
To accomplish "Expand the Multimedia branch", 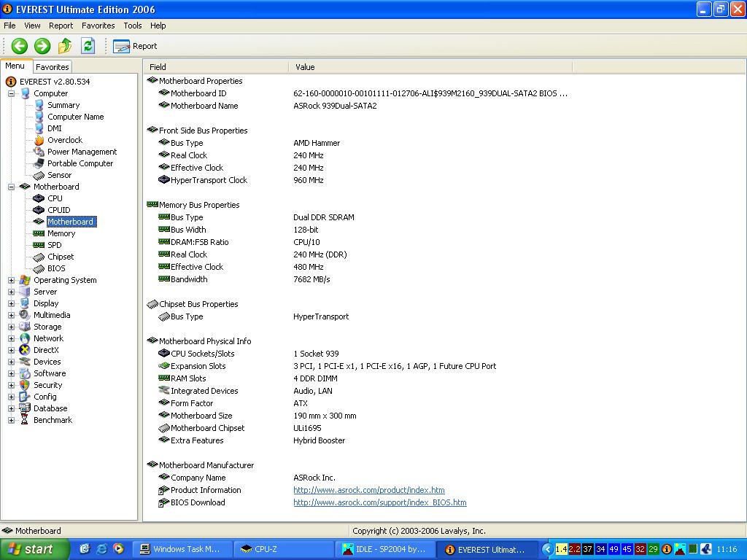I will 11,315.
